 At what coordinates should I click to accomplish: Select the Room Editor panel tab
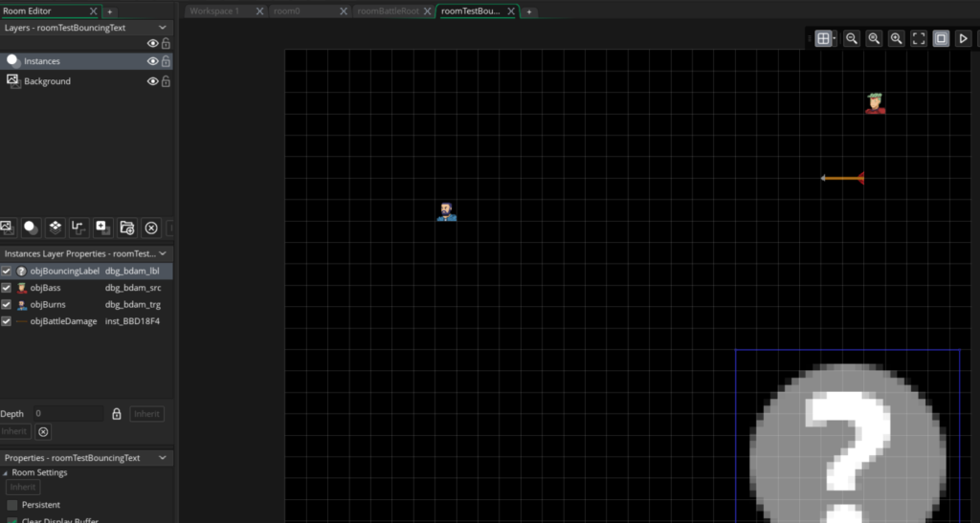tap(28, 11)
